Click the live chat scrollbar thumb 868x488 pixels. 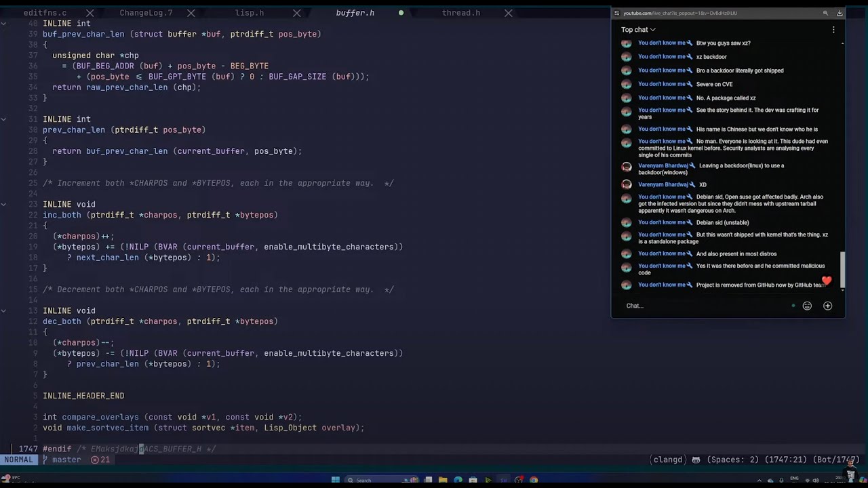tap(843, 269)
